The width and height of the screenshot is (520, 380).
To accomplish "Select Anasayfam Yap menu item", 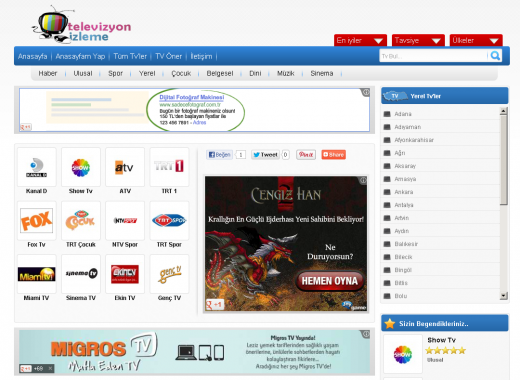I will tap(80, 56).
